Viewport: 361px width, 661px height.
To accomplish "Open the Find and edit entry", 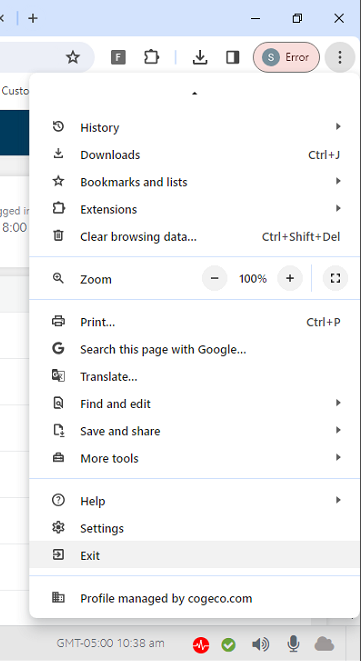I will tap(194, 404).
